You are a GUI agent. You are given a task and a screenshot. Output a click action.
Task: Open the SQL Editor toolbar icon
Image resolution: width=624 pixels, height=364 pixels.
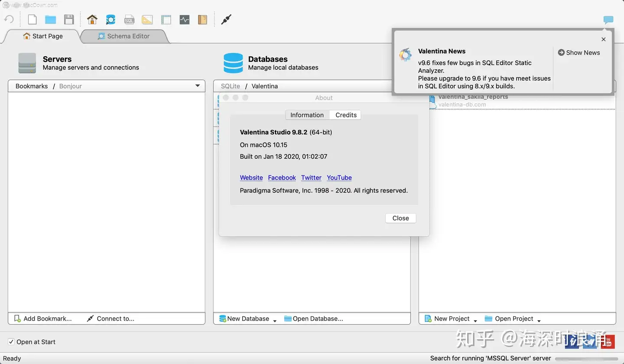(129, 19)
